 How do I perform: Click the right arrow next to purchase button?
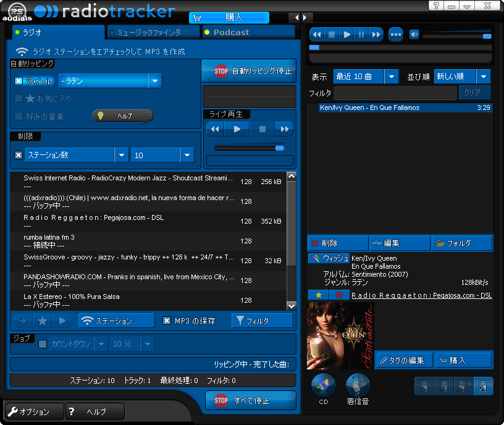coord(304,18)
